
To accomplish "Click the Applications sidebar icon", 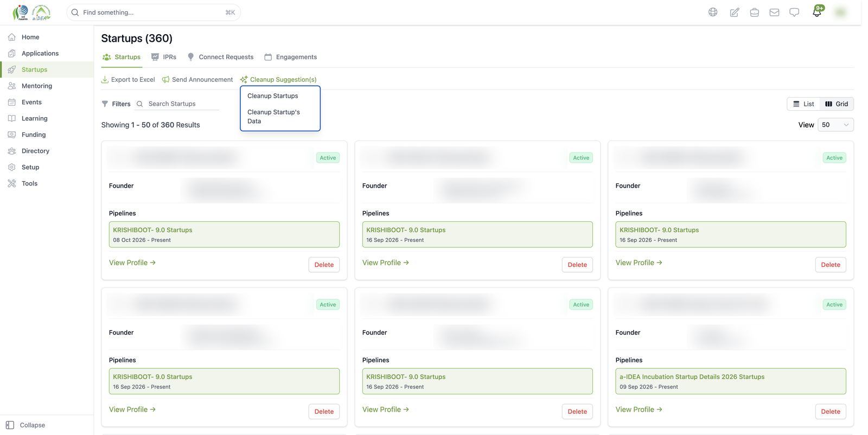I will point(11,53).
